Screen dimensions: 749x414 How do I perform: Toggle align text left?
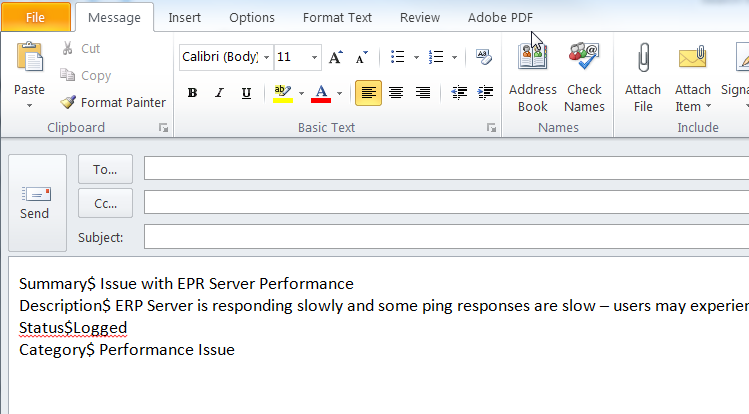[x=368, y=93]
